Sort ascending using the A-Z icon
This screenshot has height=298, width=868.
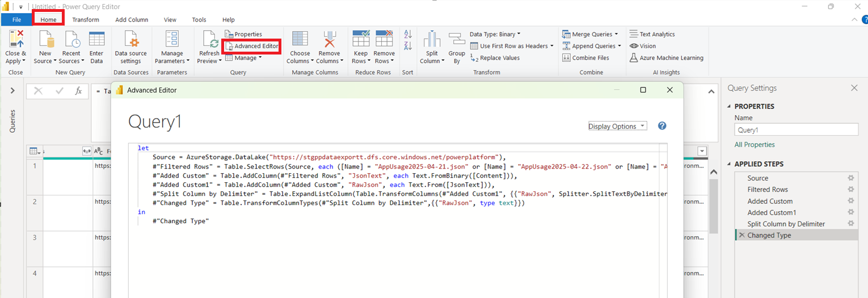pos(407,35)
